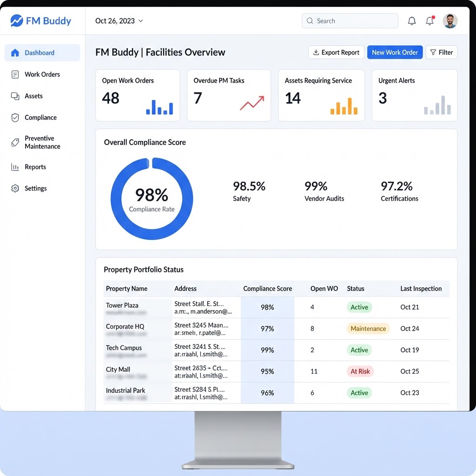Click the 99% Vendor Audits metric
Viewport: 476px width, 476px height.
tap(324, 191)
